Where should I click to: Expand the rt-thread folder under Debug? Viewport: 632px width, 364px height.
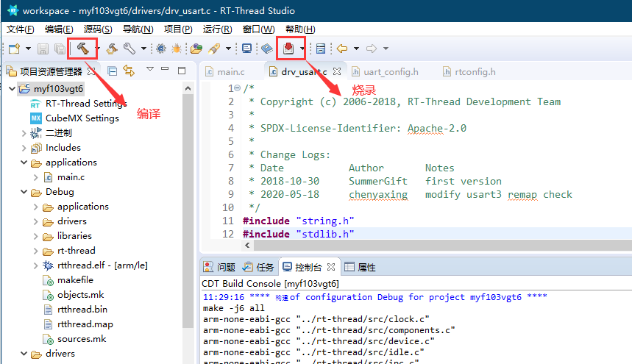[x=35, y=251]
